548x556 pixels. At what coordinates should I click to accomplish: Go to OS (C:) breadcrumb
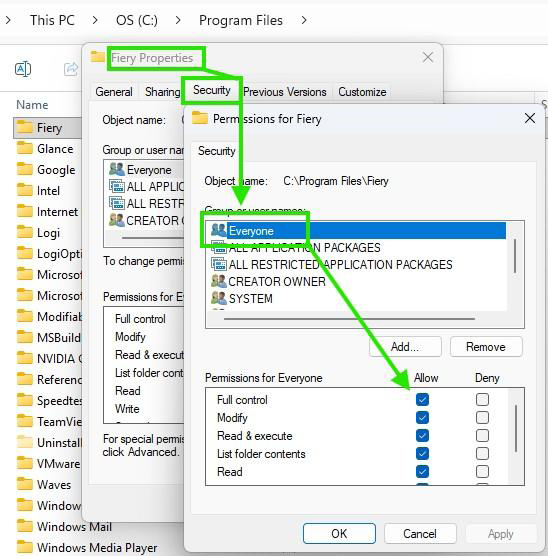point(137,20)
